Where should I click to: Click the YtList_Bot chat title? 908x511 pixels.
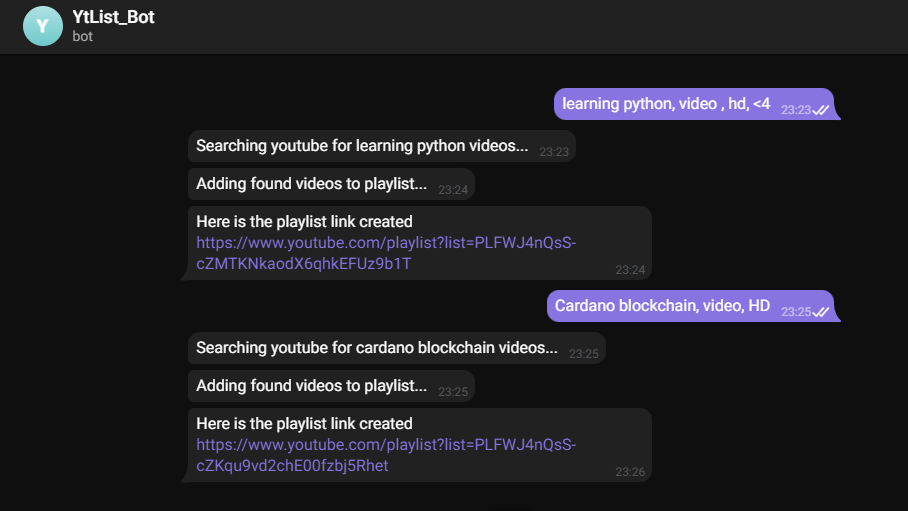[114, 17]
